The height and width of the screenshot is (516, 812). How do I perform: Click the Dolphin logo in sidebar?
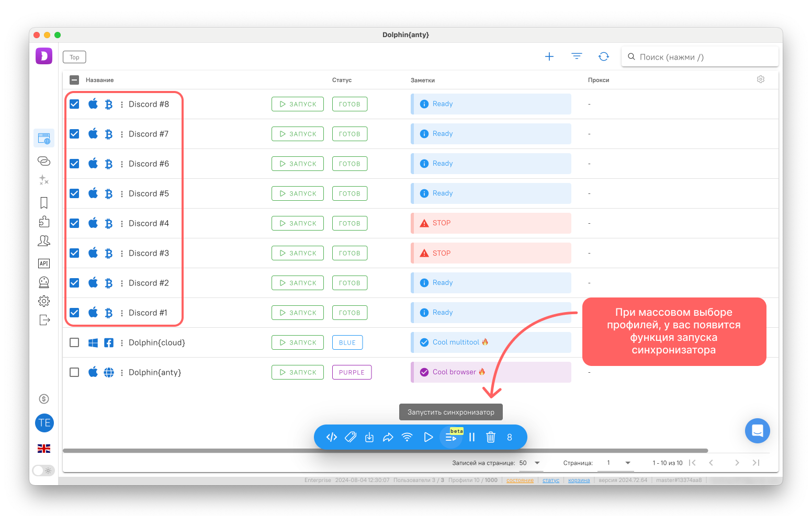tap(44, 56)
